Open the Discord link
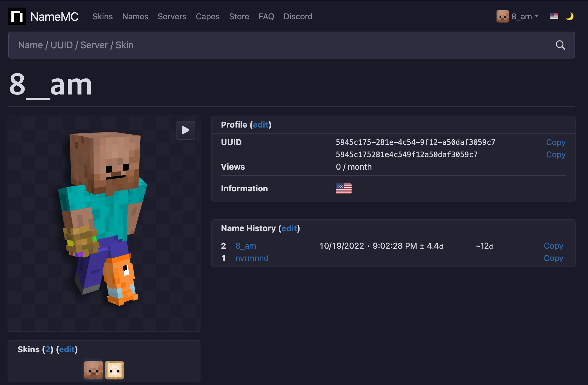The height and width of the screenshot is (385, 588). pos(298,16)
